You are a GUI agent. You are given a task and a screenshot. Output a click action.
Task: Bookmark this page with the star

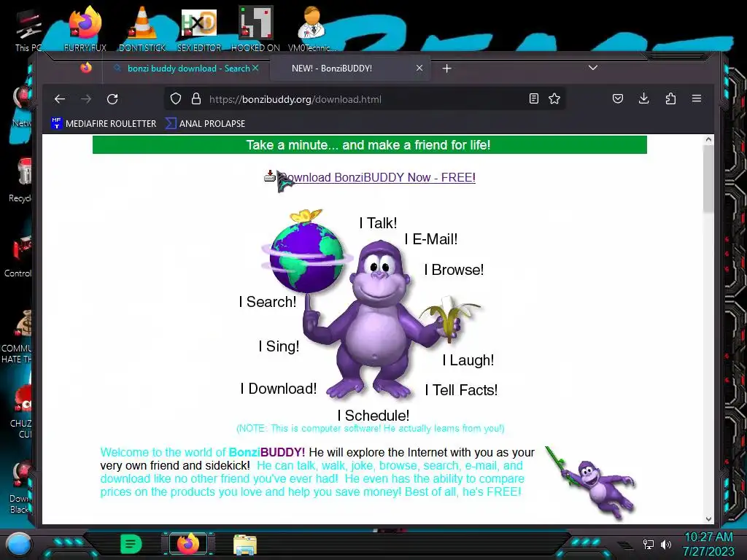(554, 98)
